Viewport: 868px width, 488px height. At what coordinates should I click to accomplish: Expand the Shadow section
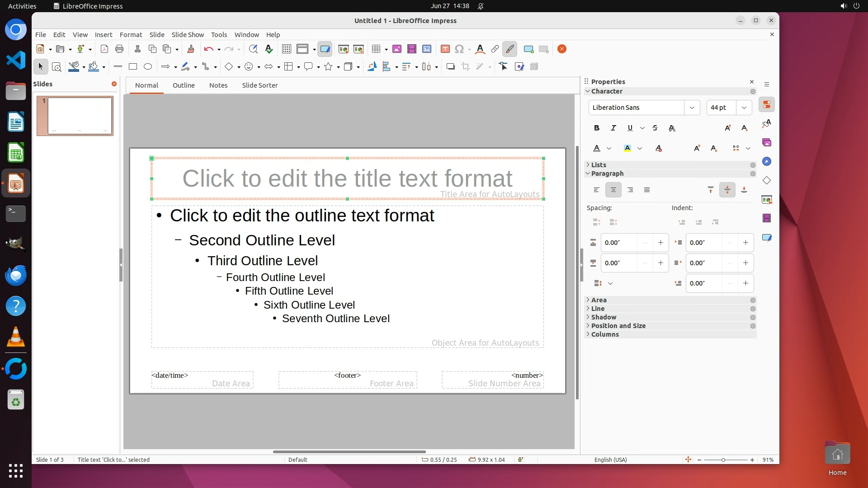[x=604, y=317]
